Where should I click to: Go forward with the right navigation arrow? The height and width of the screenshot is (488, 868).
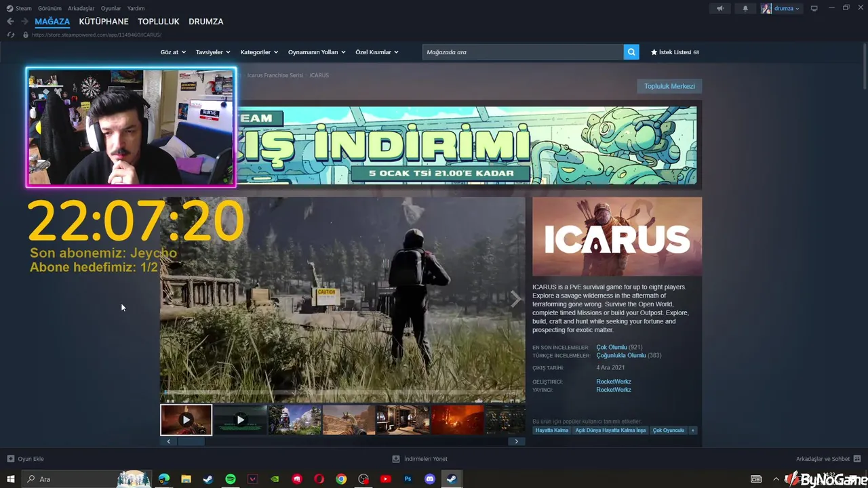[x=24, y=22]
